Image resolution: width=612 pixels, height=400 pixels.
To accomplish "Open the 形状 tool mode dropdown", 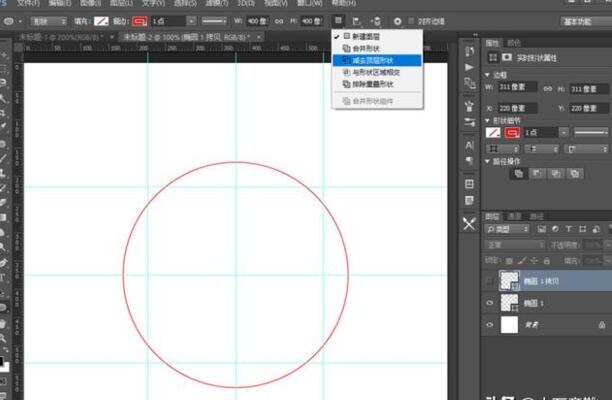I will click(48, 21).
